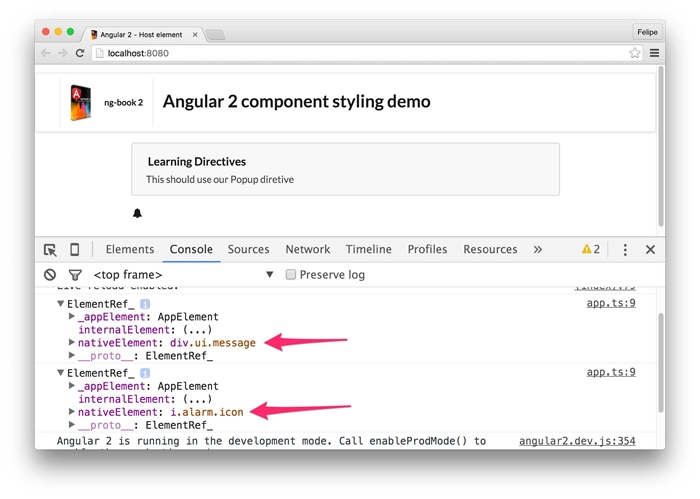The height and width of the screenshot is (499, 700).
Task: Click the localhost:8080 address bar
Action: pyautogui.click(x=350, y=53)
